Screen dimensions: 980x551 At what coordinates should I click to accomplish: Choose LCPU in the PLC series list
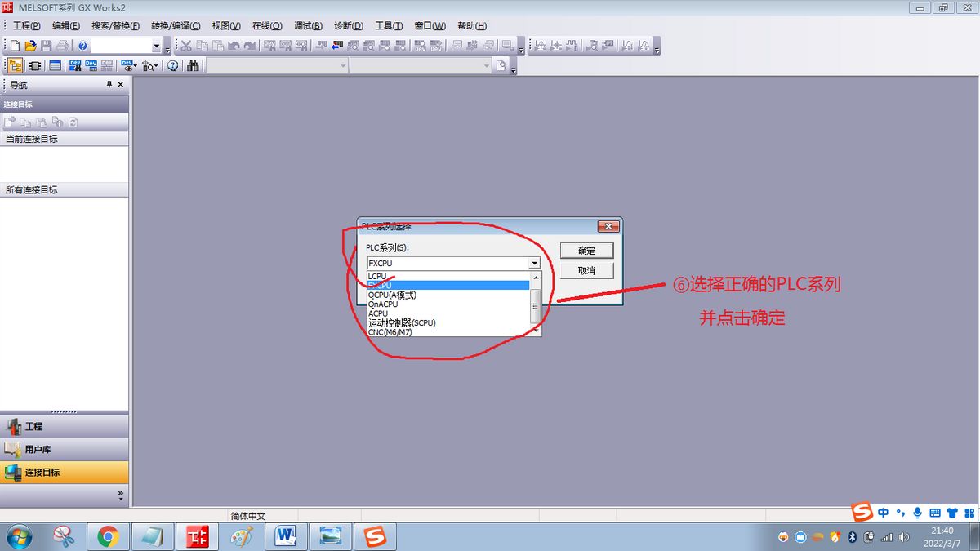pyautogui.click(x=377, y=276)
